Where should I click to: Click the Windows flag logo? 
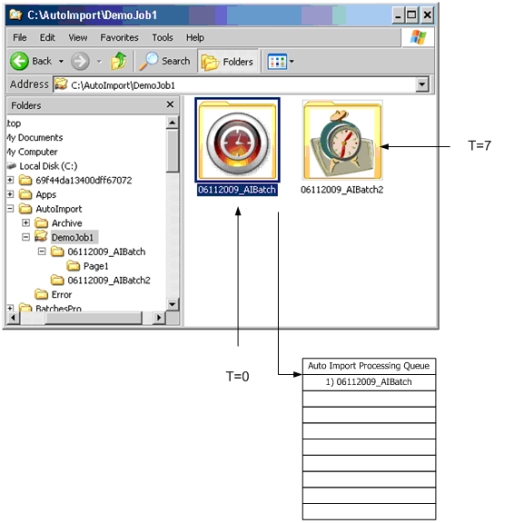click(418, 37)
